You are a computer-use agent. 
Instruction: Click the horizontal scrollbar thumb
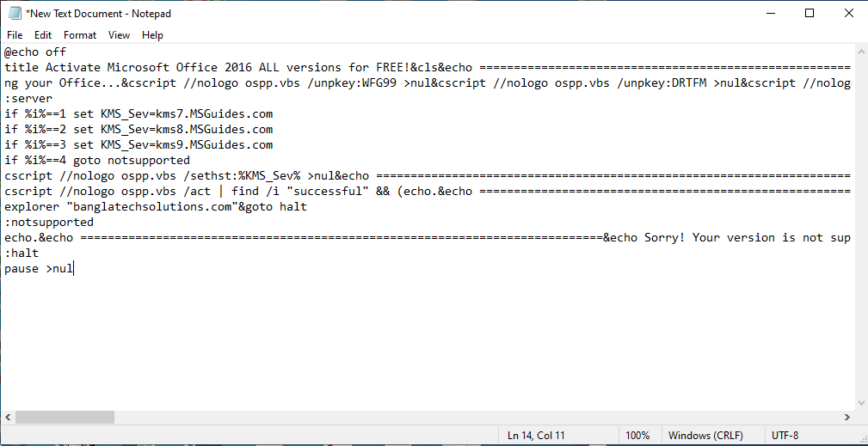pos(65,418)
